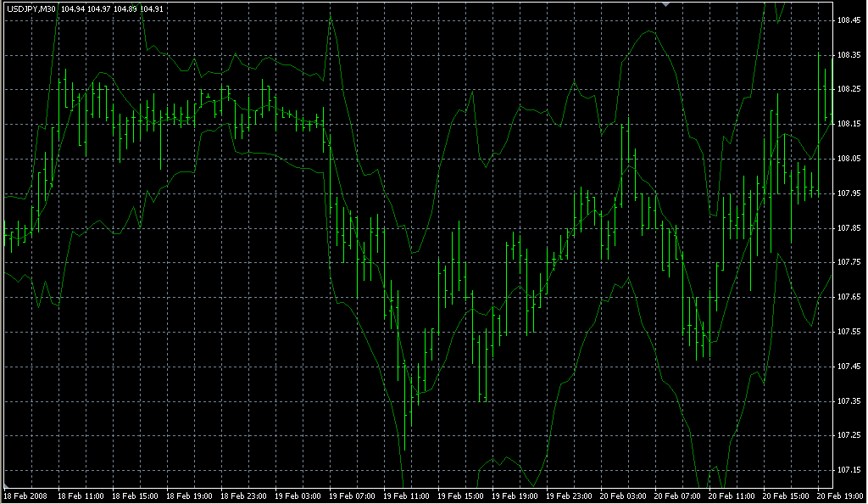Click the 18 Feb 23:00 time label
868x504 pixels.
[x=243, y=496]
